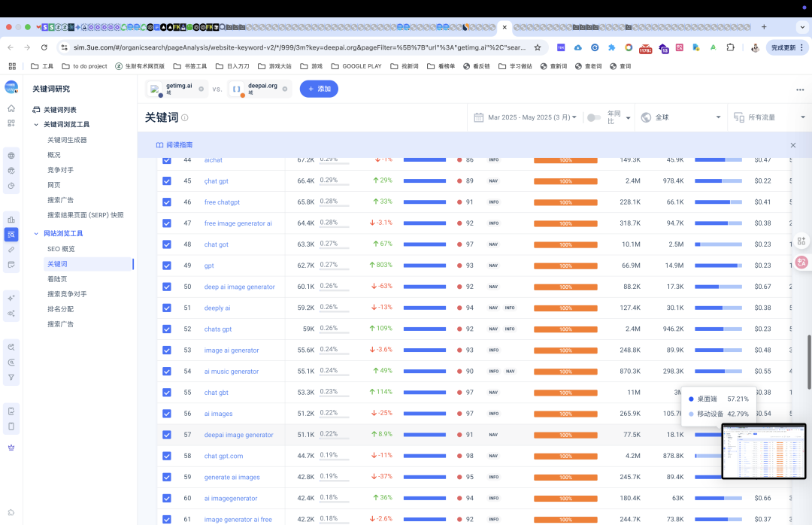
Task: Open sidebar home icon
Action: point(11,108)
